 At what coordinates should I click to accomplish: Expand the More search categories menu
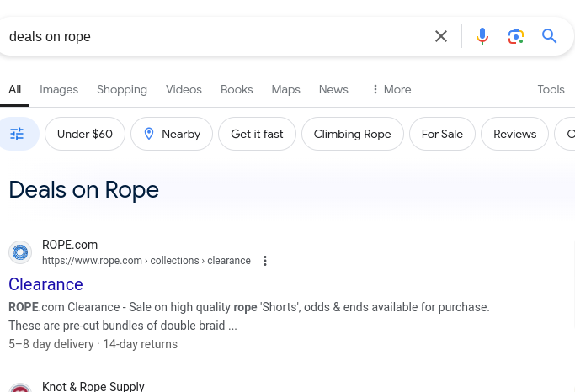tap(391, 89)
